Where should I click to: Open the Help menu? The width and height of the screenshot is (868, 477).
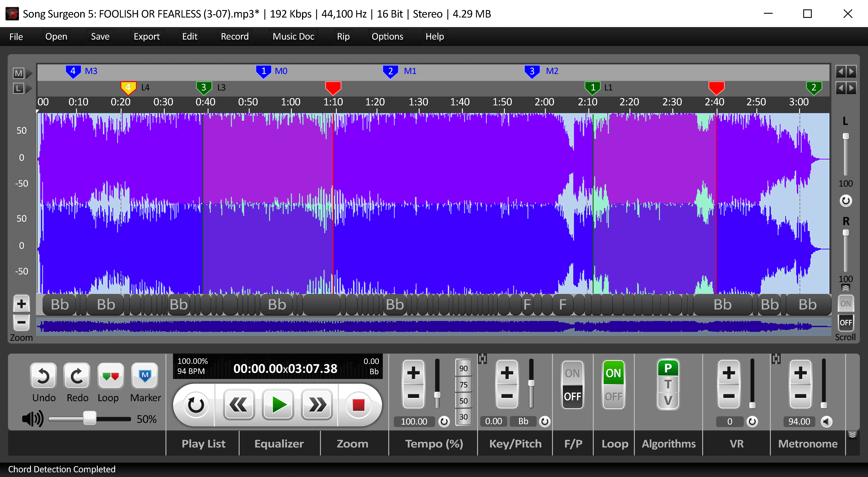(x=434, y=36)
